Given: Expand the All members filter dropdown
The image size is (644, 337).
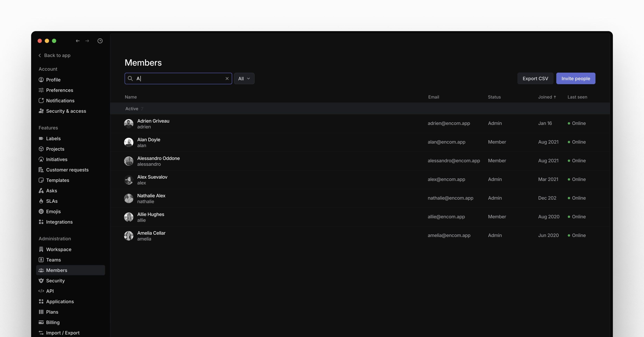Looking at the screenshot, I should click(244, 78).
